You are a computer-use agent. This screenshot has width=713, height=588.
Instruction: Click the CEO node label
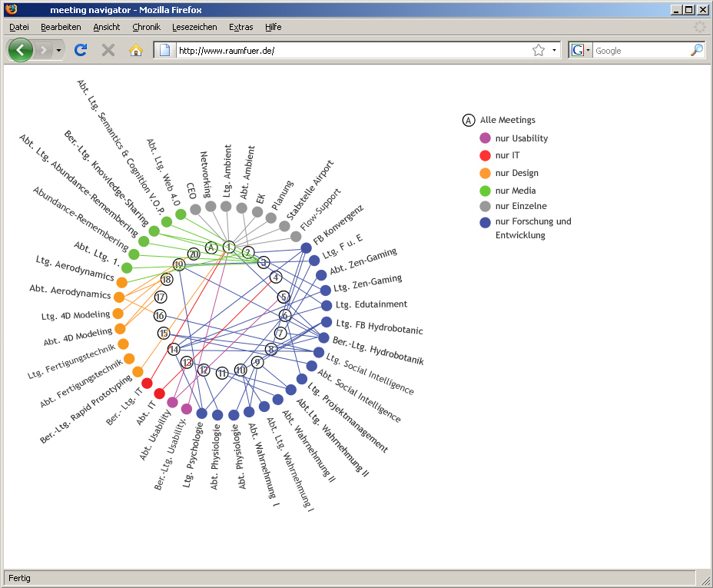click(191, 191)
